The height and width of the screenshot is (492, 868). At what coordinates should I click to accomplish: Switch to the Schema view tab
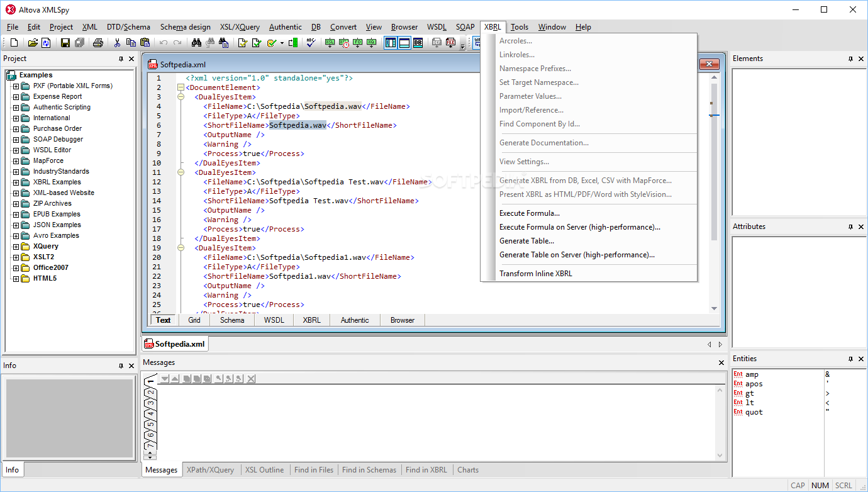232,320
